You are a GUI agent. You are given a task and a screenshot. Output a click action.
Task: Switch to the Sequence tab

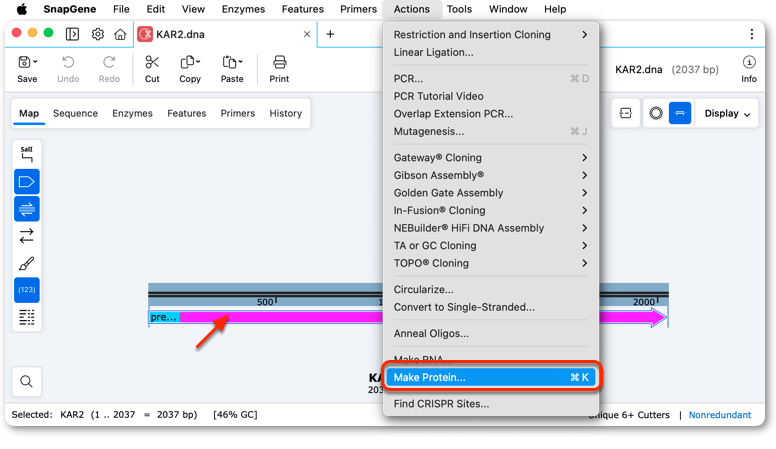(x=75, y=113)
